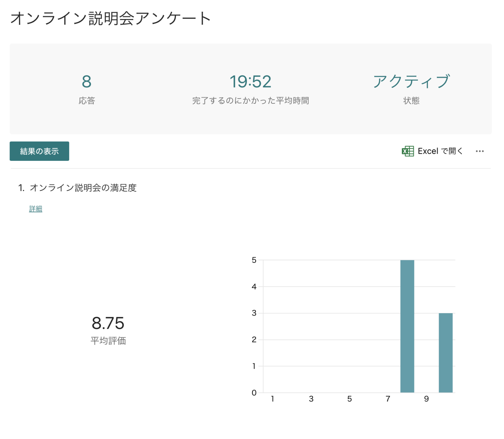Image resolution: width=504 pixels, height=439 pixels.
Task: Open the three-dot more options menu
Action: pyautogui.click(x=479, y=151)
